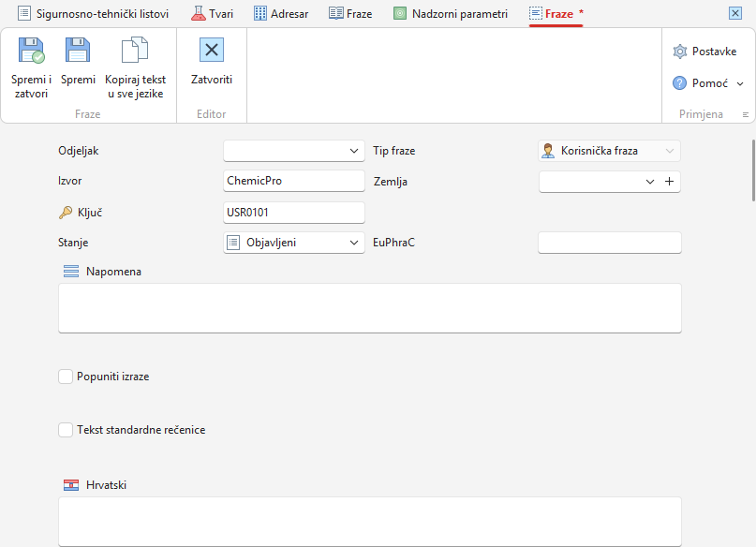Click the Croatian flag icon beside Hrvatski

[71, 485]
